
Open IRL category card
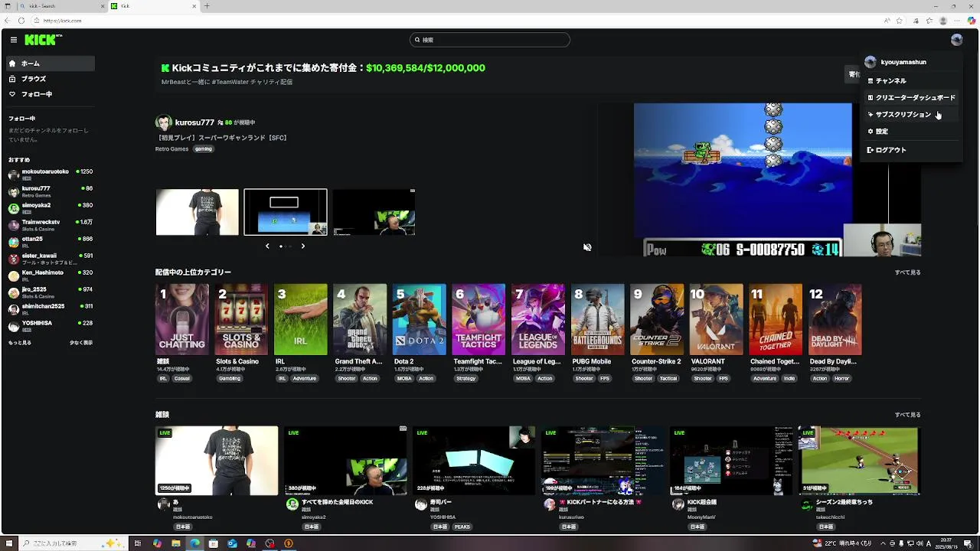click(x=301, y=319)
